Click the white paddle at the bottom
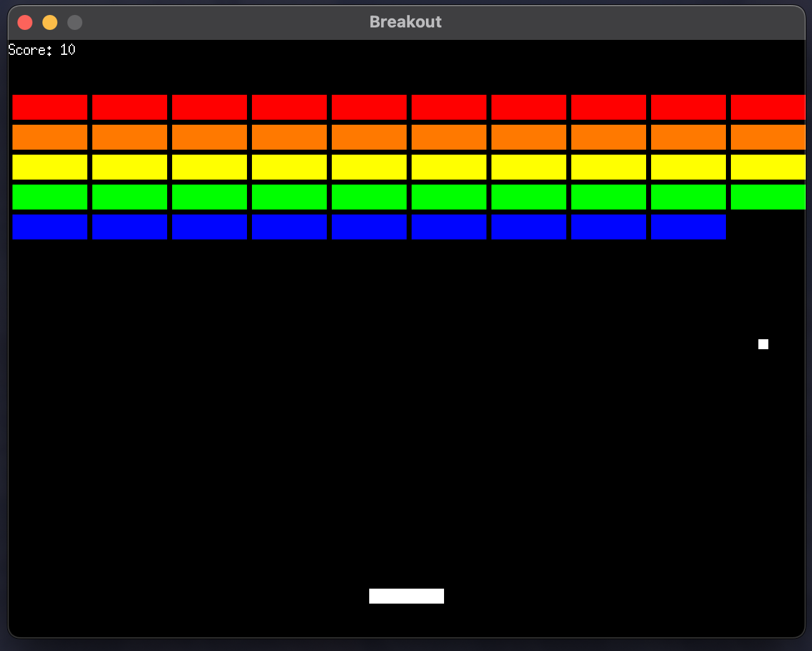Viewport: 812px width, 651px height. (407, 596)
